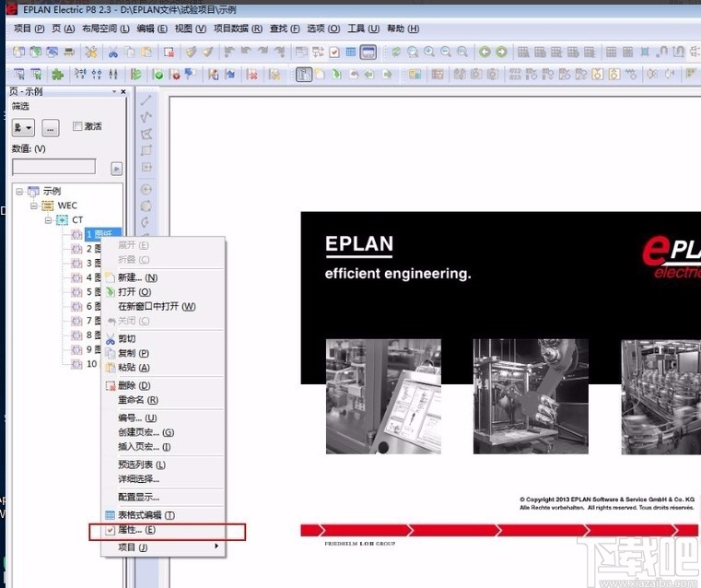Screen dimensions: 701x588
Task: Choose 属性... (E) in context menu
Action: point(163,530)
